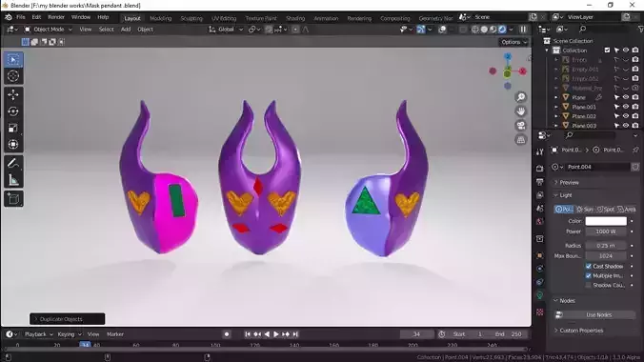
Task: Select the Add Cube tool
Action: (x=13, y=198)
